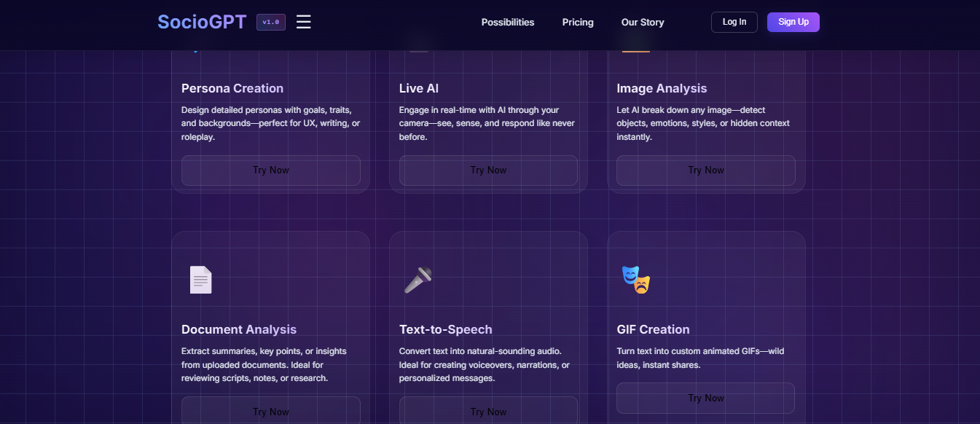
Task: Open the Our Story nav link
Action: (643, 22)
